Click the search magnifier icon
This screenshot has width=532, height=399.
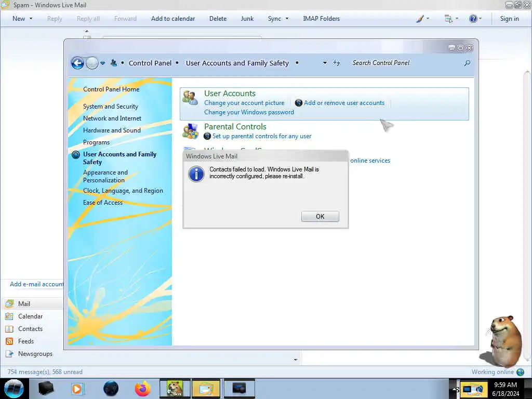pos(467,63)
